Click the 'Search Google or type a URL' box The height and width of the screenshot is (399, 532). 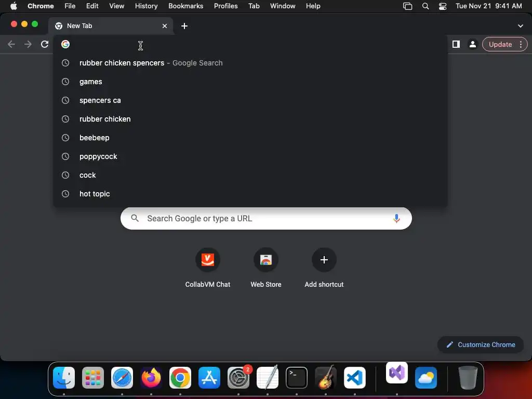(x=266, y=218)
